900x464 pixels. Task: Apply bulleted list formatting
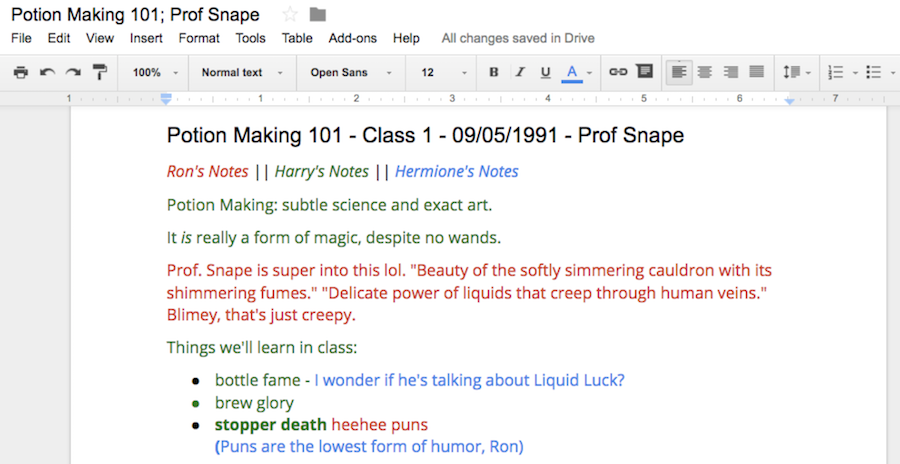[874, 72]
